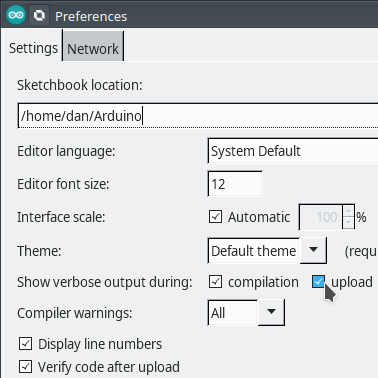Click the 'Sketchbook location:' label

pos(80,85)
